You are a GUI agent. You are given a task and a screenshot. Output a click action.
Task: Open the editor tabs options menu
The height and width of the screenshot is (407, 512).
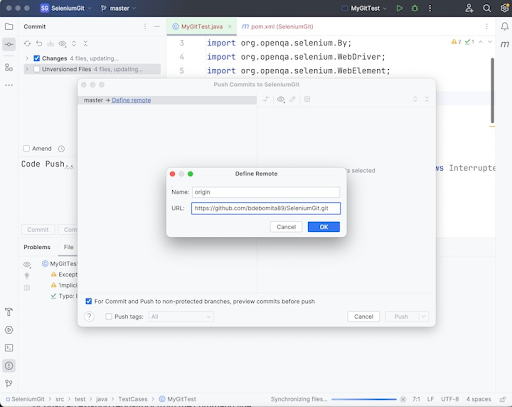[x=487, y=27]
